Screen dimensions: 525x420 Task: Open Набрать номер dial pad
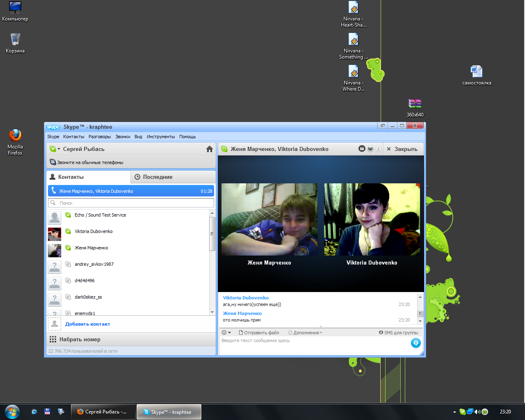[x=131, y=339]
